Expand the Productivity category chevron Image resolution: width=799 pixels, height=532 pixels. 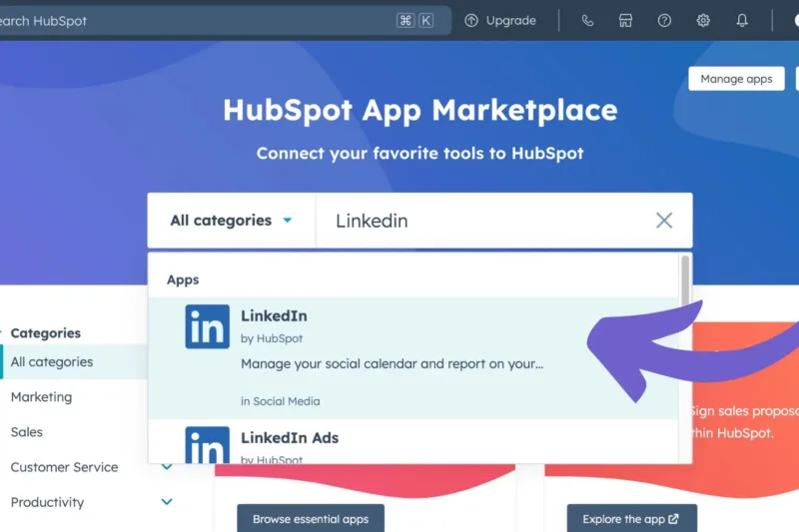pyautogui.click(x=167, y=502)
